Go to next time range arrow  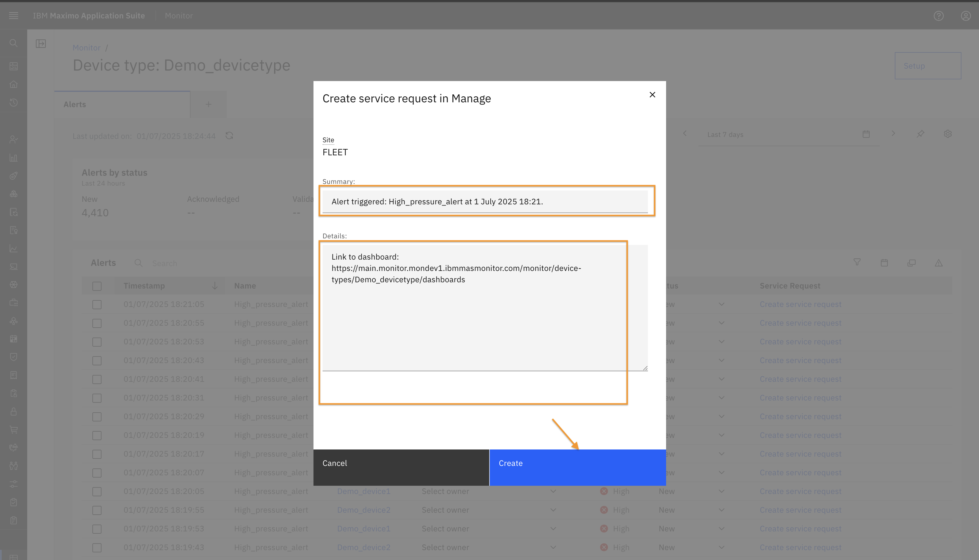893,133
